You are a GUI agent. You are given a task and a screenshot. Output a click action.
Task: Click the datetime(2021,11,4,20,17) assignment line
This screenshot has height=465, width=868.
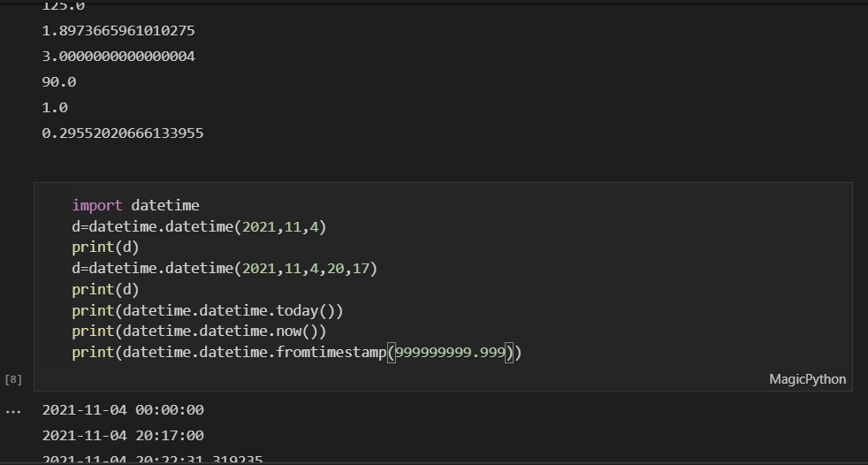pos(225,269)
